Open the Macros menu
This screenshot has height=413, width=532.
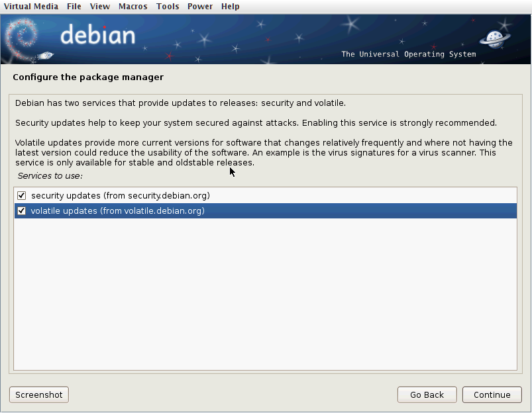click(133, 7)
